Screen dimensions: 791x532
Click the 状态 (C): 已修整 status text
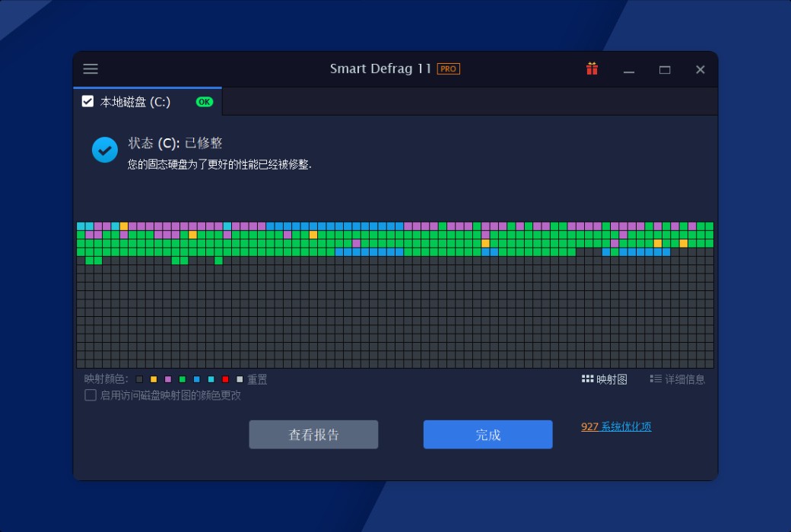click(175, 143)
